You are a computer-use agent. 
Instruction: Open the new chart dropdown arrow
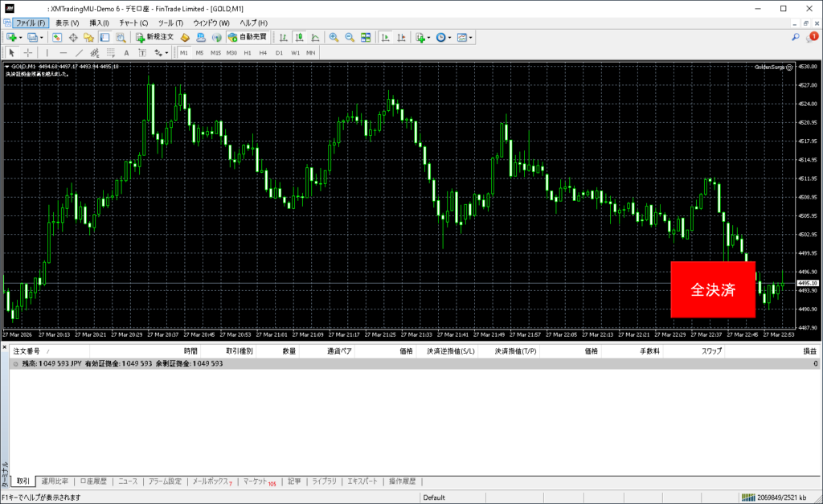point(20,38)
